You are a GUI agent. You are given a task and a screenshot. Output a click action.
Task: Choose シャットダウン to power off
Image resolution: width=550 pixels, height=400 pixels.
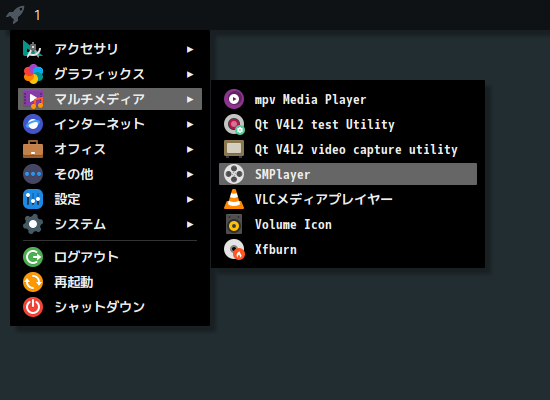click(x=110, y=307)
